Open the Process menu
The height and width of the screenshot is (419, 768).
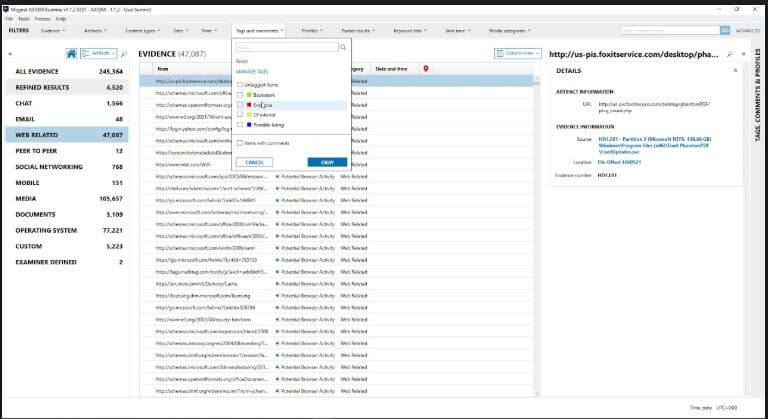(43, 19)
